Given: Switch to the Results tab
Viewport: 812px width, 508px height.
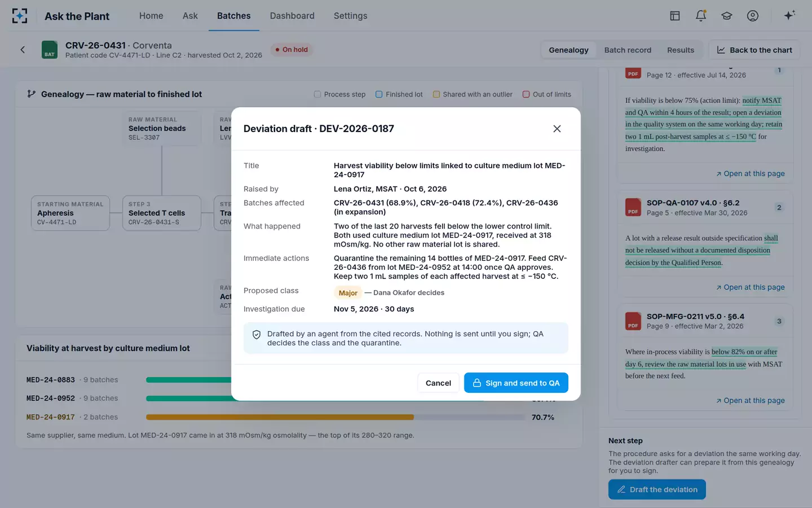Looking at the screenshot, I should click(681, 50).
